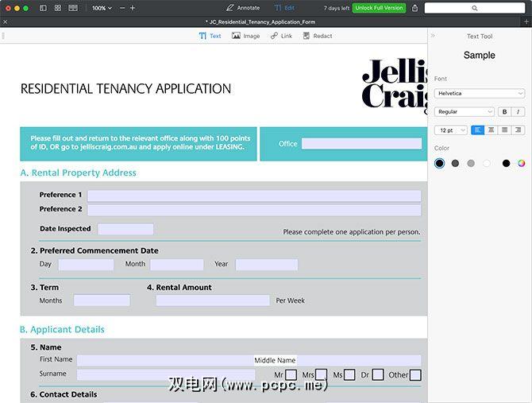Pick the dark gray color swatch
Viewport: 532px width, 403px height.
click(x=455, y=163)
